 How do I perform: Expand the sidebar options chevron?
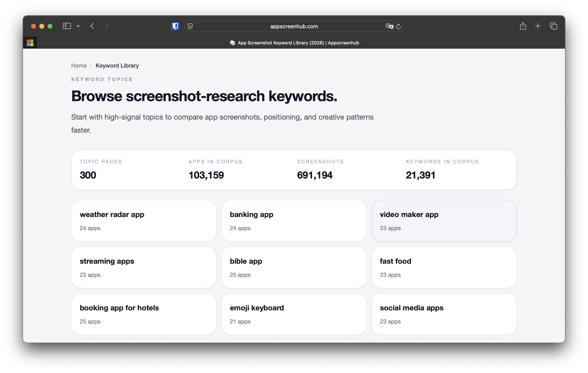(78, 26)
